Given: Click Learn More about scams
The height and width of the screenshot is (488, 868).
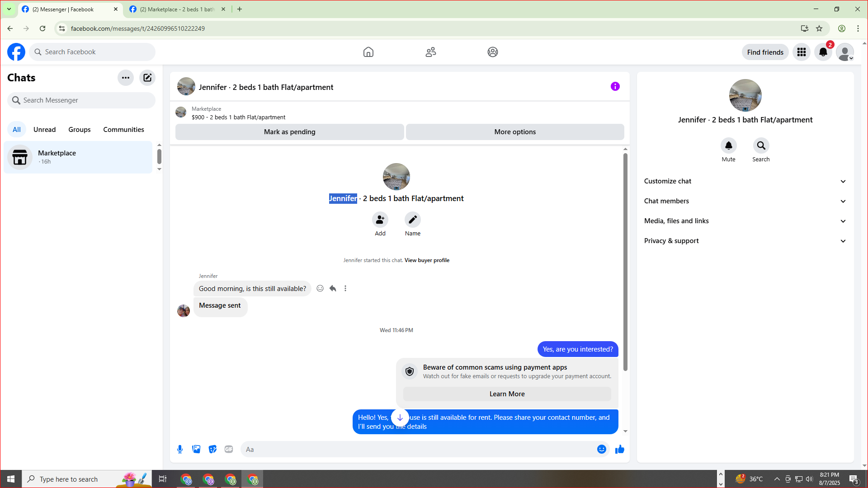Looking at the screenshot, I should click(x=507, y=394).
